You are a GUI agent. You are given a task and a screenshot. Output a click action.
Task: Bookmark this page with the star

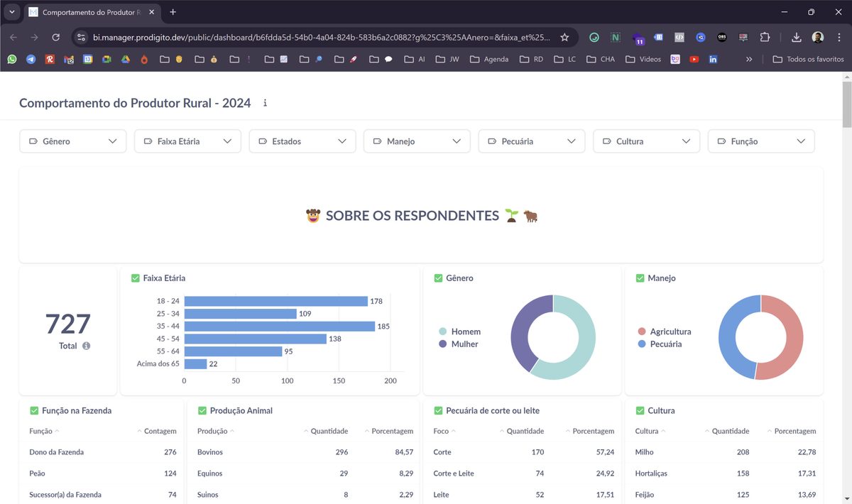[564, 37]
